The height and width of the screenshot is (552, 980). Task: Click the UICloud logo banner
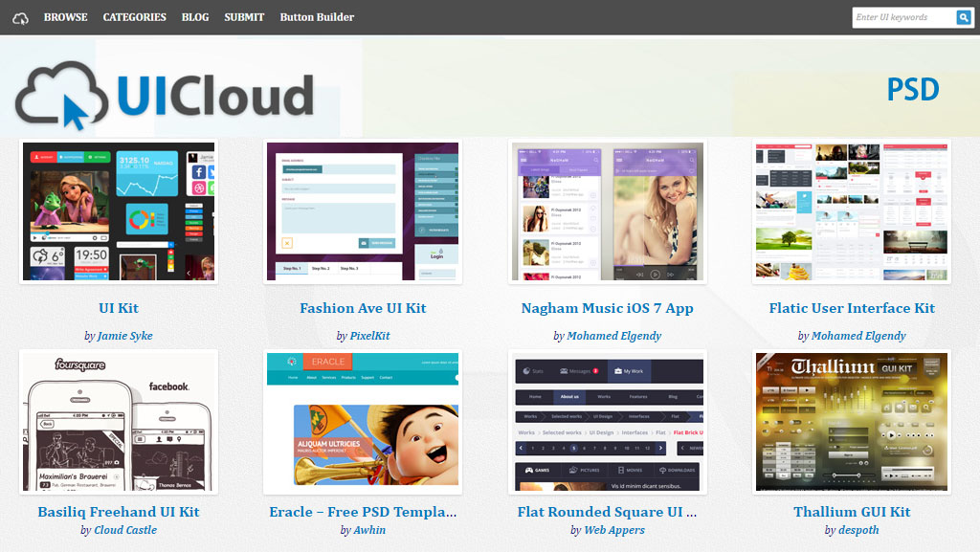tap(165, 96)
